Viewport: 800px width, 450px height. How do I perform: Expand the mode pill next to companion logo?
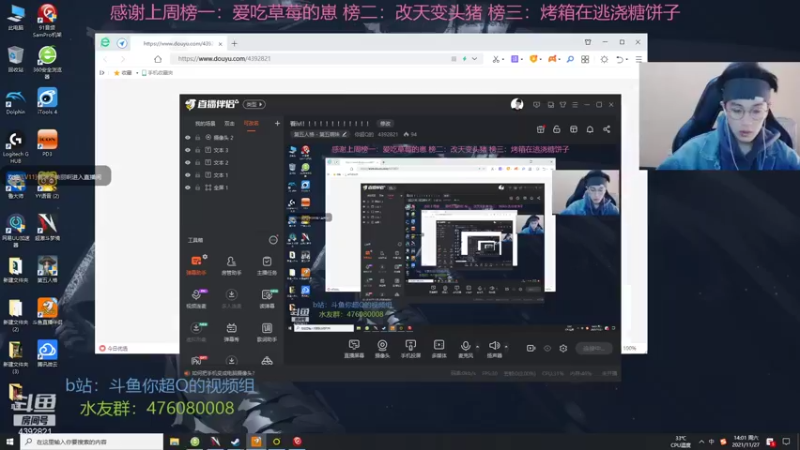point(254,104)
